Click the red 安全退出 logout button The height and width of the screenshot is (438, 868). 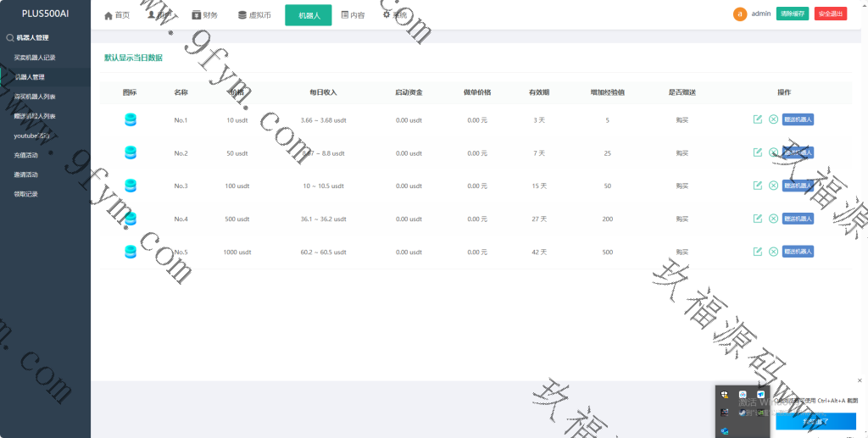click(830, 14)
